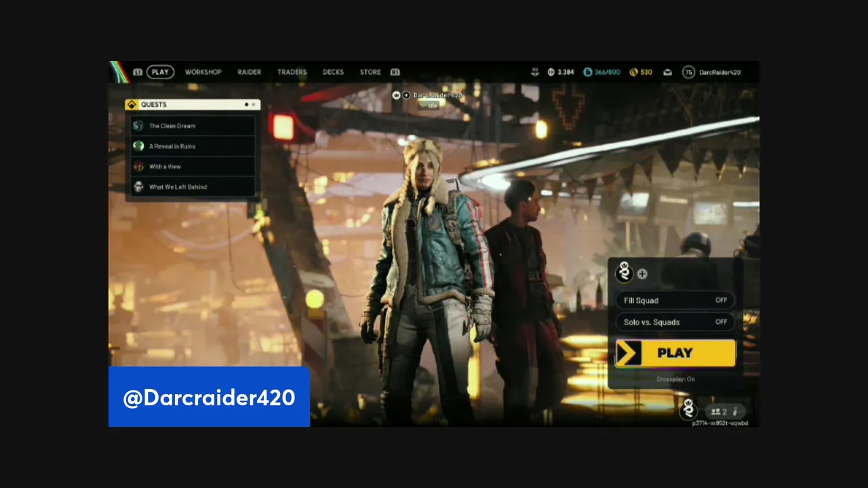
Task: Click the rank emblem icon left of coins
Action: point(535,71)
